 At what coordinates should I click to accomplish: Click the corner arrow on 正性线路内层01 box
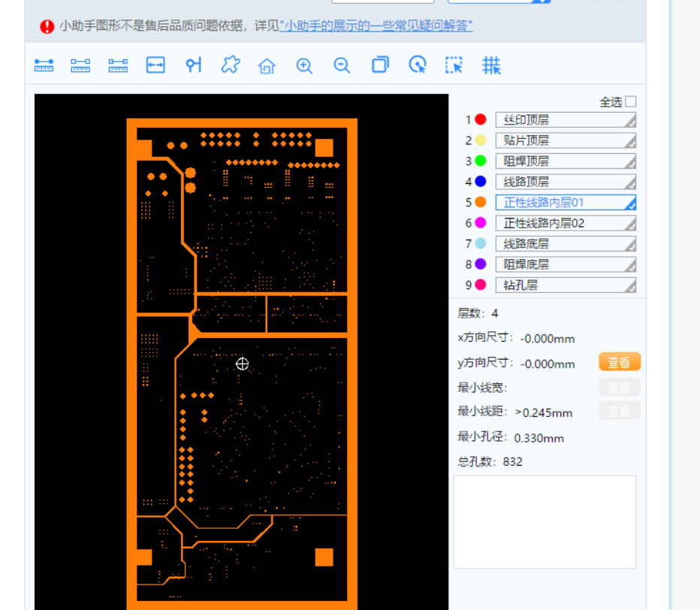coord(630,204)
